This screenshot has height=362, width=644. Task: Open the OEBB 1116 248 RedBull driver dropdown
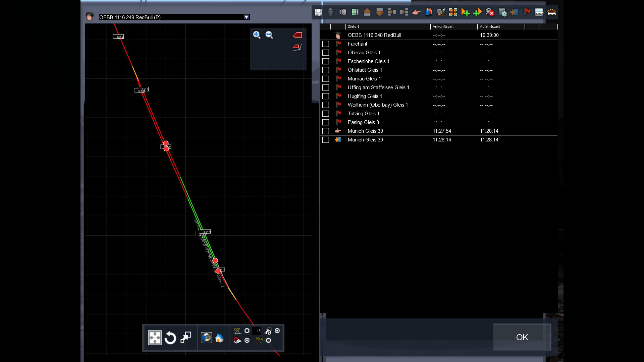pyautogui.click(x=247, y=17)
